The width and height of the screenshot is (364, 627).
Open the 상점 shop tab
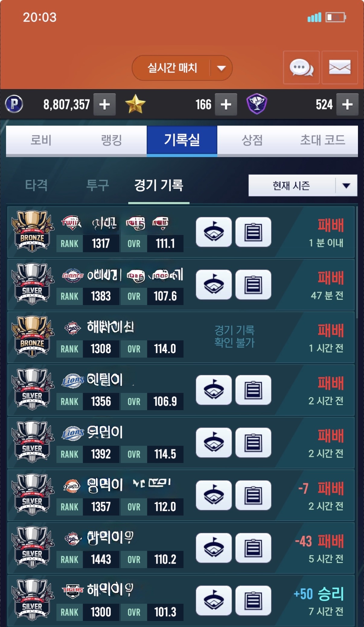(252, 140)
